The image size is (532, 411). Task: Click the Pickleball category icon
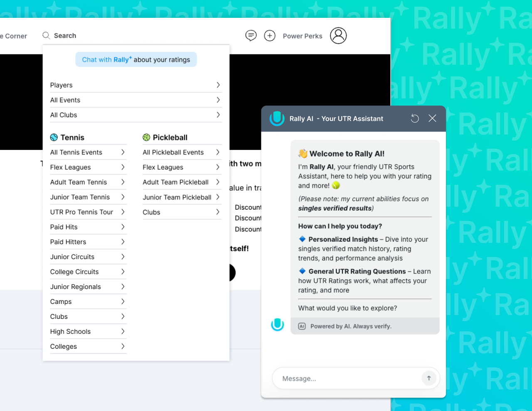click(146, 137)
